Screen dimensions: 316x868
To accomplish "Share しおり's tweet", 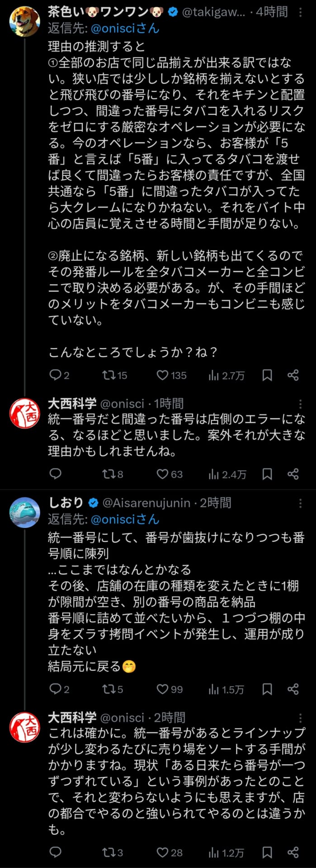I will [293, 689].
